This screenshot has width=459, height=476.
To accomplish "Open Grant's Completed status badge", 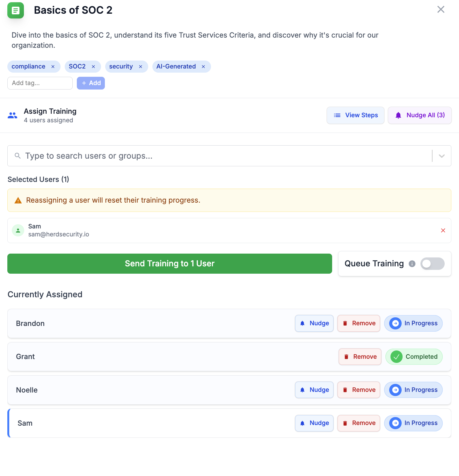I will [x=414, y=357].
